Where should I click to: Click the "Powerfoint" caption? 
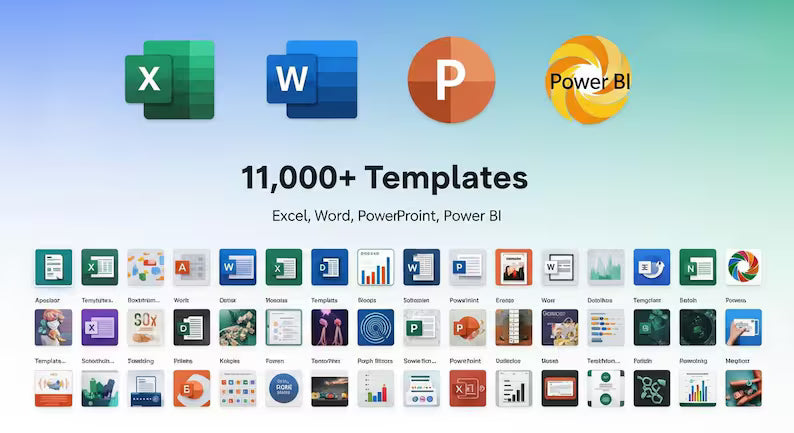pos(465,361)
